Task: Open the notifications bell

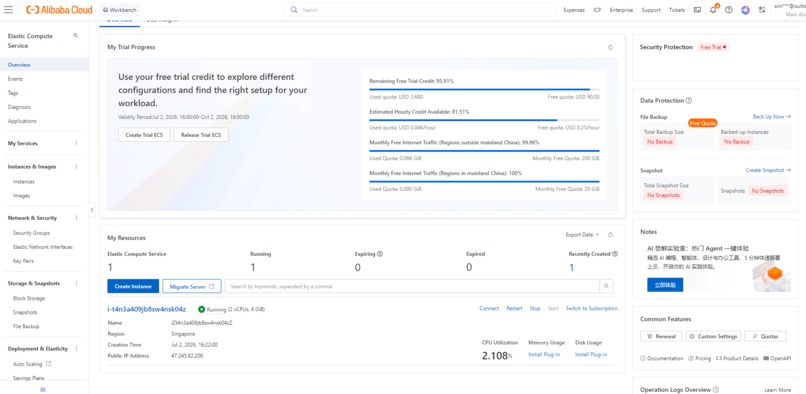Action: (713, 10)
